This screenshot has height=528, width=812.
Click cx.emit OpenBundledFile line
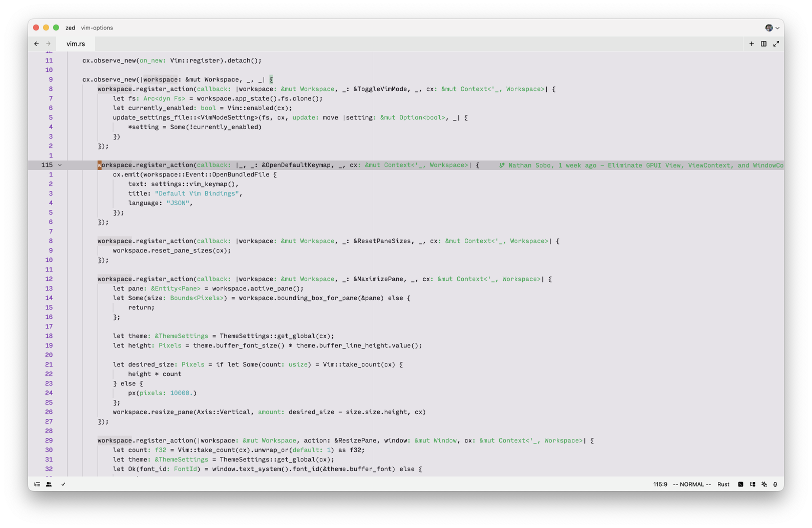195,174
